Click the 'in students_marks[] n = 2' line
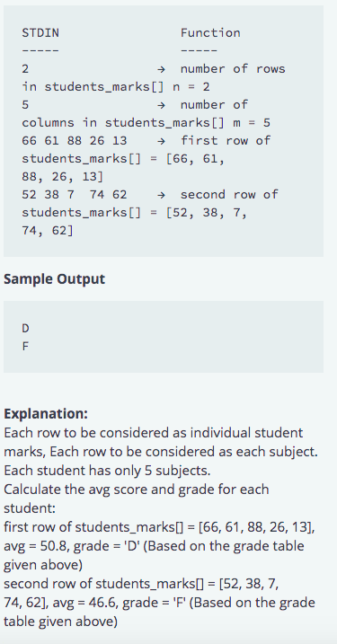 tap(116, 87)
